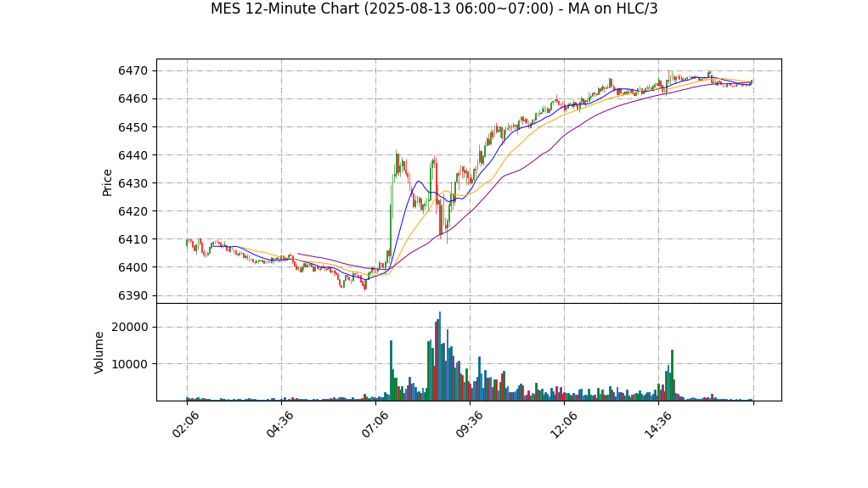Click the 6450 price axis label
Screen dimensions: 868x488
pos(132,127)
